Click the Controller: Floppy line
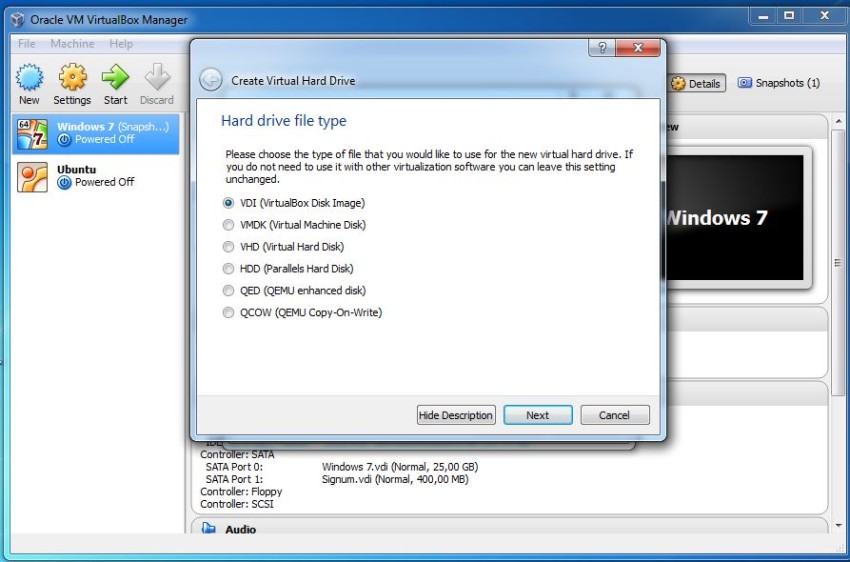 [x=241, y=492]
